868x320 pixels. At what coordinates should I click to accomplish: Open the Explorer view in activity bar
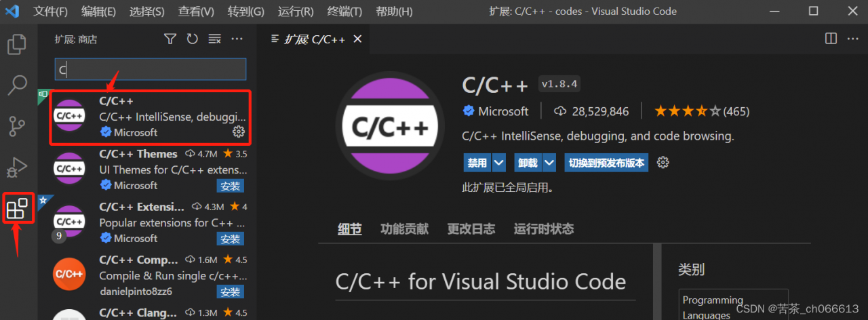click(x=17, y=45)
